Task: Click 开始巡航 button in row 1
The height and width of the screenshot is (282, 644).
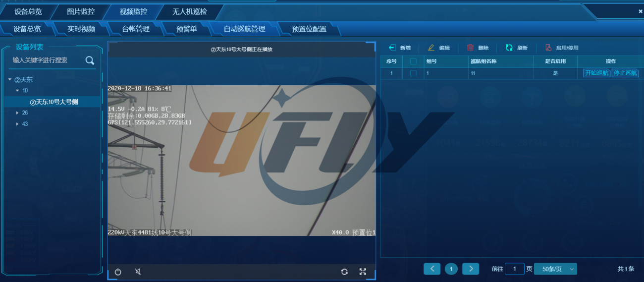Action: pyautogui.click(x=596, y=73)
